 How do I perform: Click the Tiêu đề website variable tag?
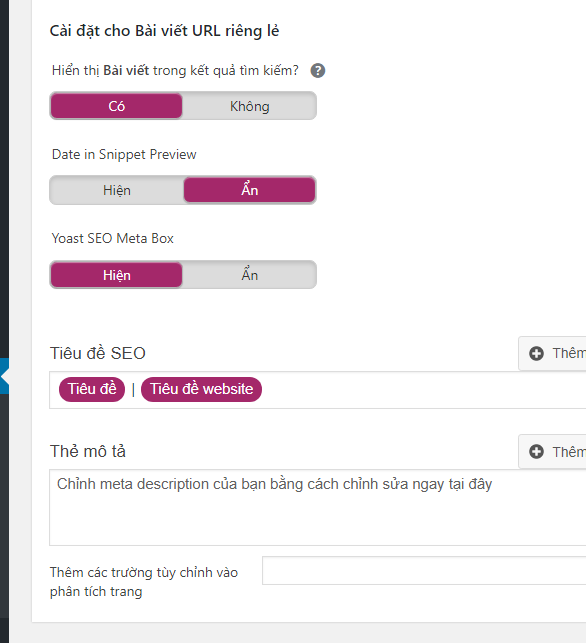pyautogui.click(x=201, y=389)
